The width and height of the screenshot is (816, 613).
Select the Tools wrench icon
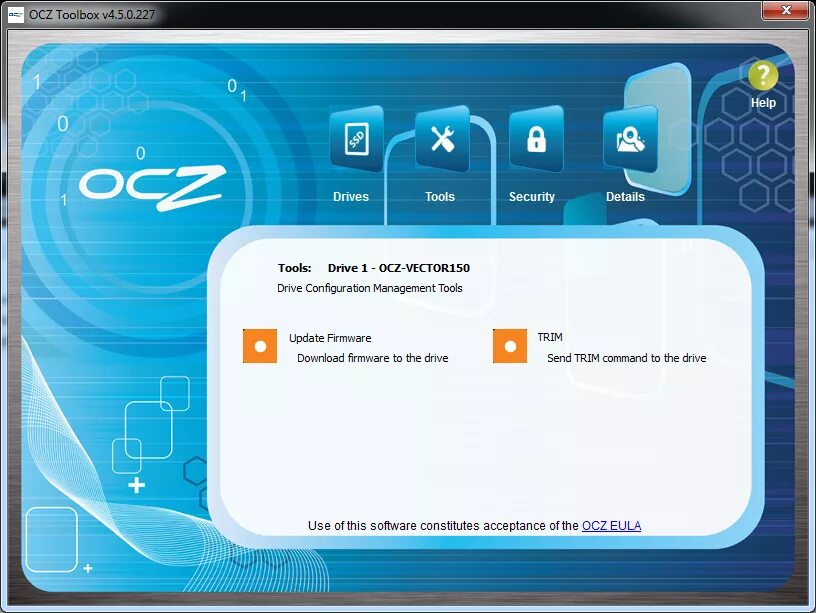443,139
